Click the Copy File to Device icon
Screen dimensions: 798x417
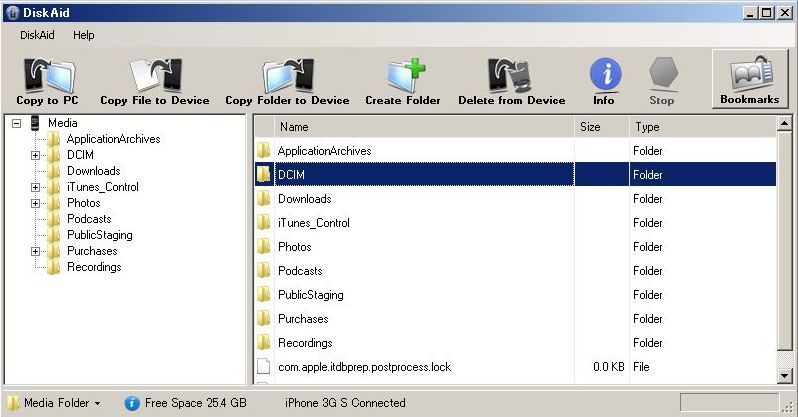(155, 75)
